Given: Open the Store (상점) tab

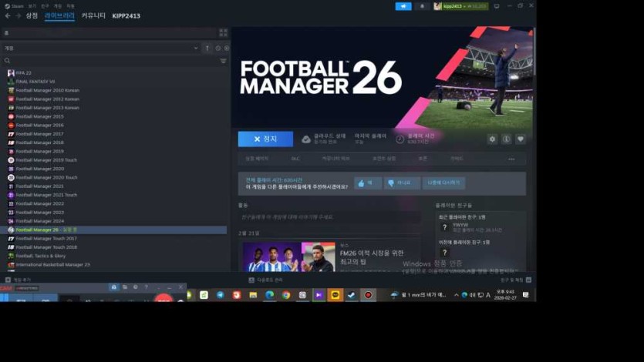Looking at the screenshot, I should pos(32,15).
